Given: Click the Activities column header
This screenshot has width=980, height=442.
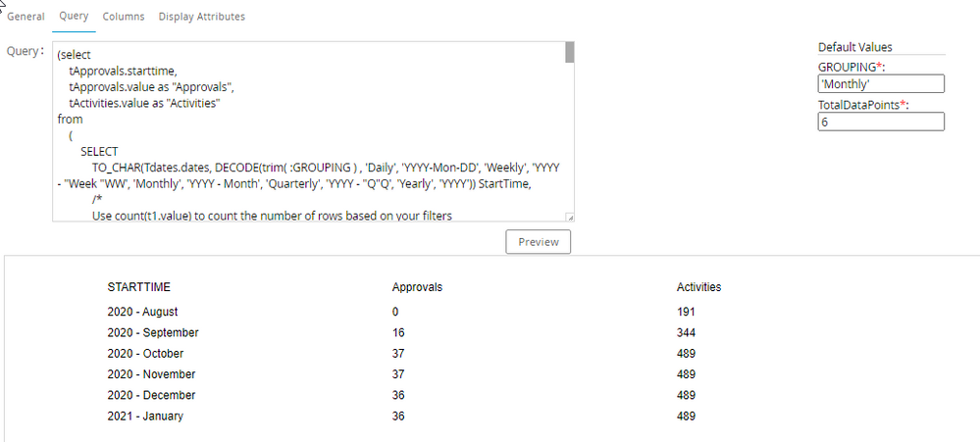Looking at the screenshot, I should click(698, 287).
